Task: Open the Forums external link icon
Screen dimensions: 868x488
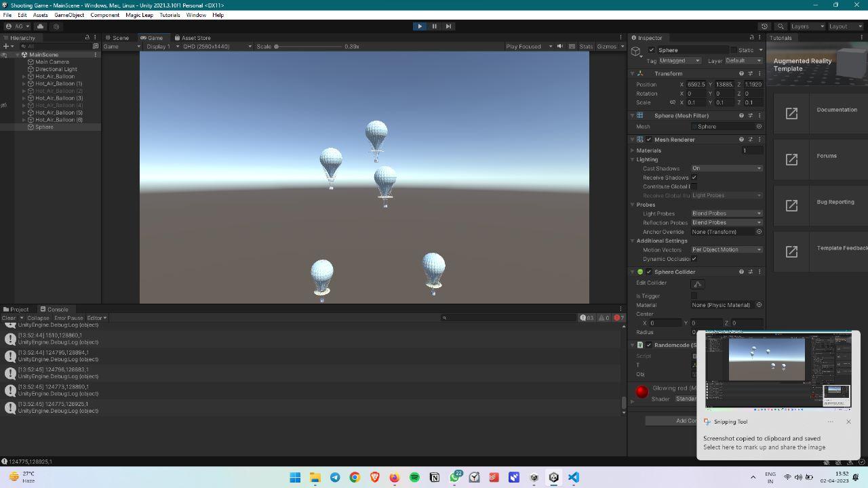Action: click(791, 159)
